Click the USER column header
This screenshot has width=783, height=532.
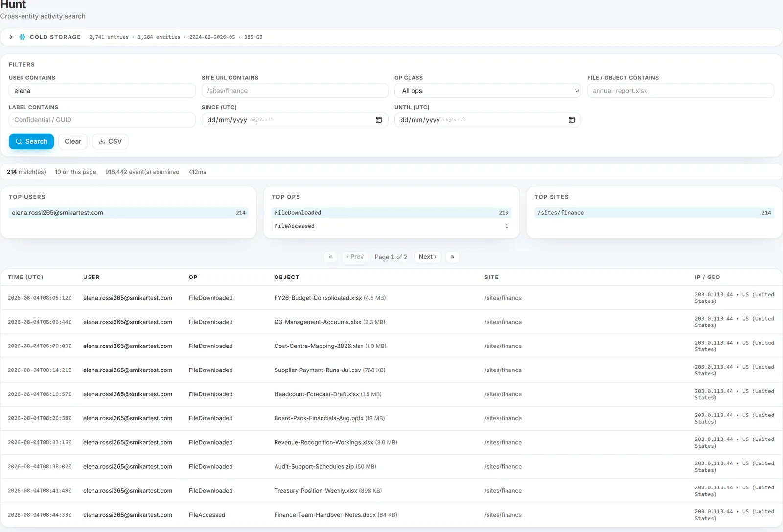(92, 277)
